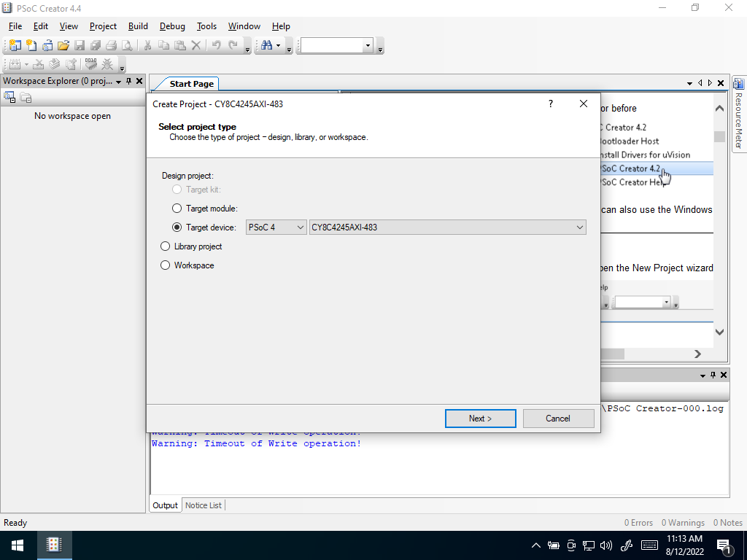This screenshot has height=560, width=747.
Task: Click the Cancel button
Action: pos(558,419)
